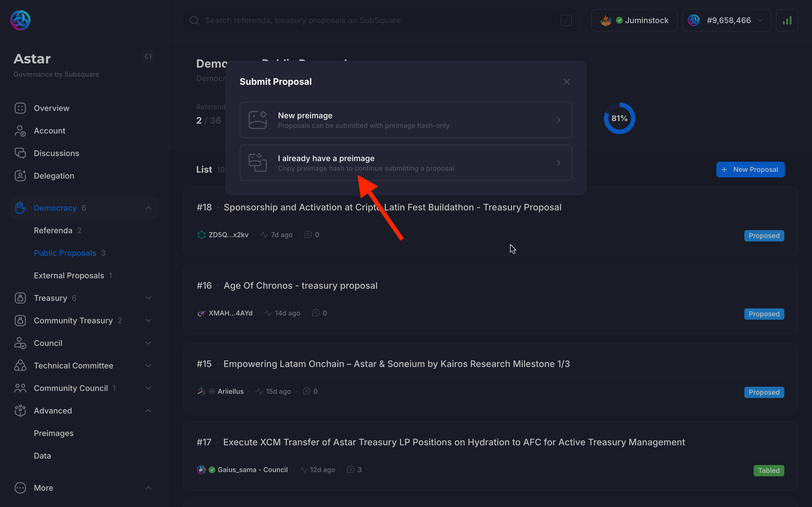
Task: Open the bar-chart stats icon in the header
Action: (787, 21)
